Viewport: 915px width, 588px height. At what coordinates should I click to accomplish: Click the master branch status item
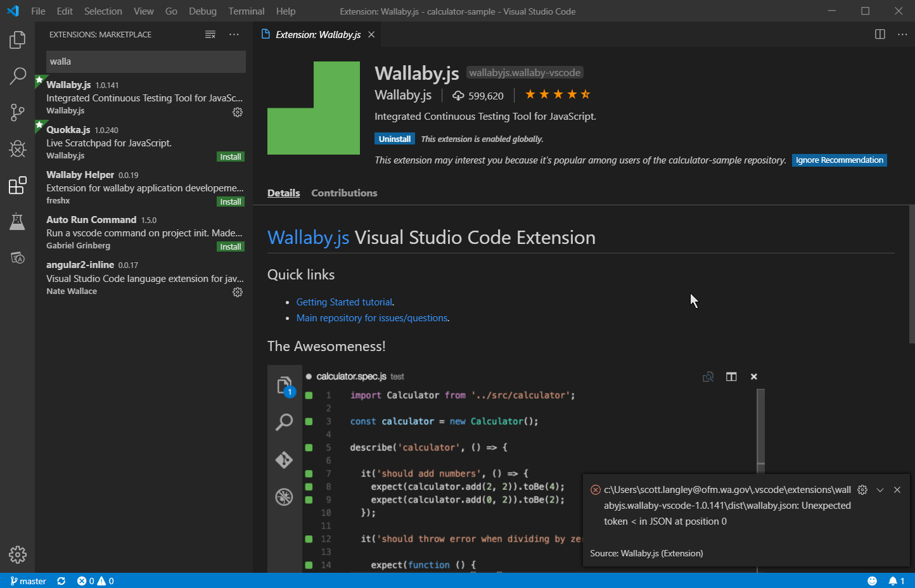coord(29,581)
